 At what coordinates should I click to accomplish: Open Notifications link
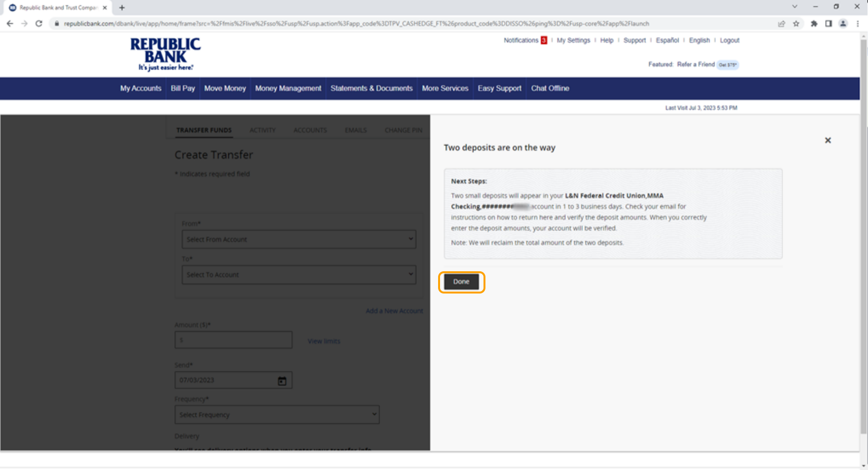point(521,40)
